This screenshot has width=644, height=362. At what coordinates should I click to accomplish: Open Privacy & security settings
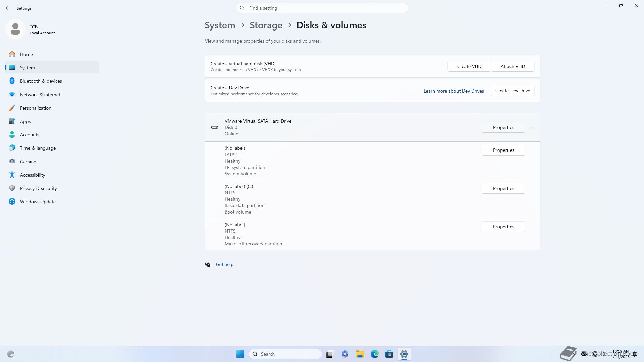[38, 188]
